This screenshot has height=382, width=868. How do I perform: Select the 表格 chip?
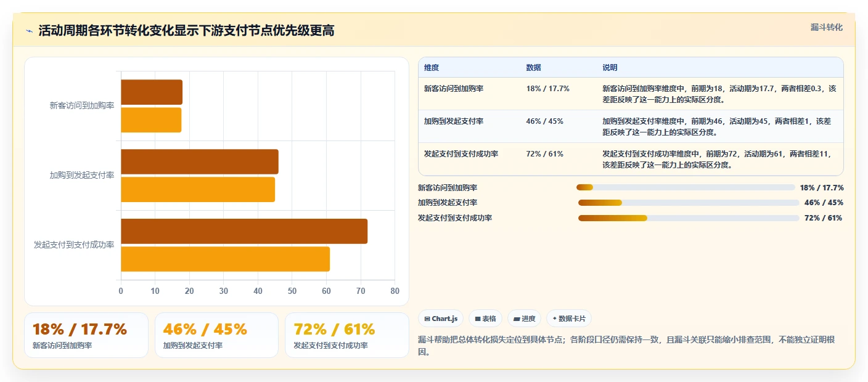(486, 319)
